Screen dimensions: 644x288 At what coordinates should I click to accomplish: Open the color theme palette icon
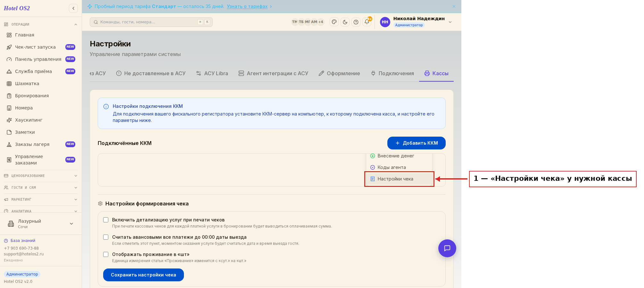tap(334, 22)
